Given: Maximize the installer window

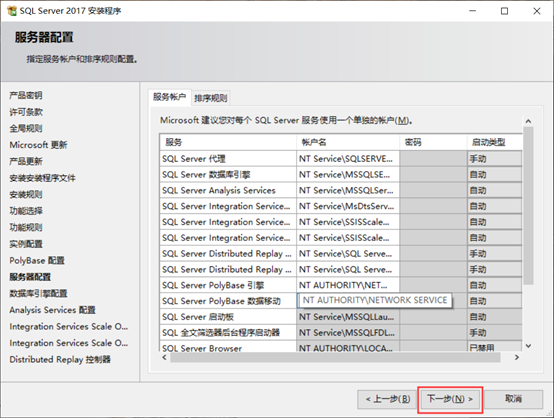Looking at the screenshot, I should [x=505, y=11].
